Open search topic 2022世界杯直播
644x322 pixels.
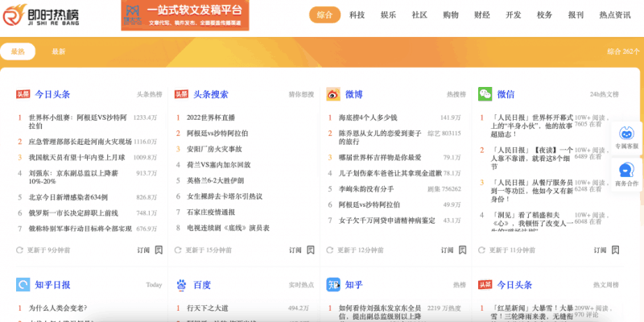tap(211, 118)
